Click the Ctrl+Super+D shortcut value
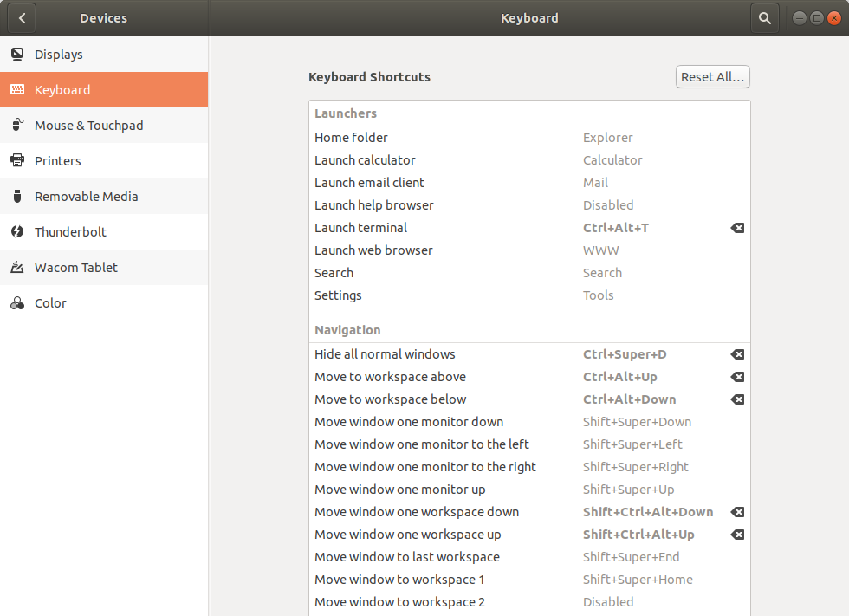This screenshot has width=849, height=616. click(x=625, y=354)
